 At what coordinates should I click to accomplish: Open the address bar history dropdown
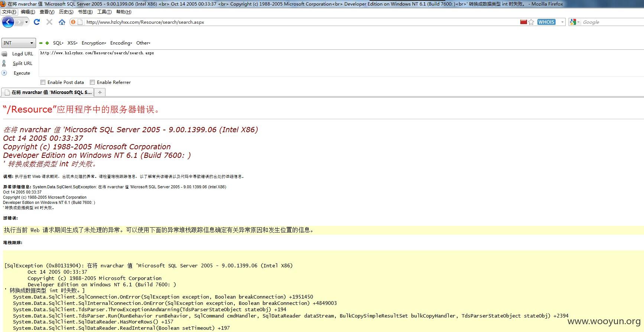point(562,22)
